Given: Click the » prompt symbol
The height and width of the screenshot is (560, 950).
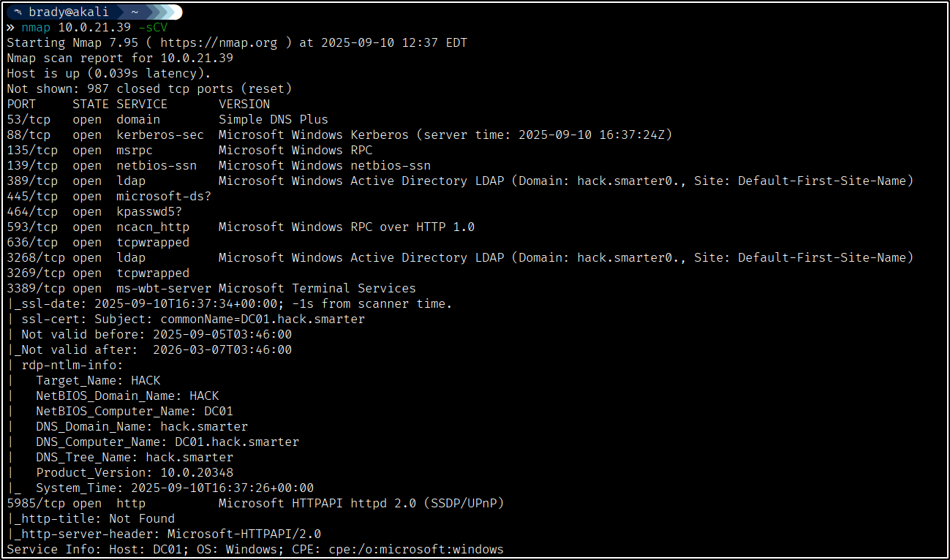Looking at the screenshot, I should 10,28.
